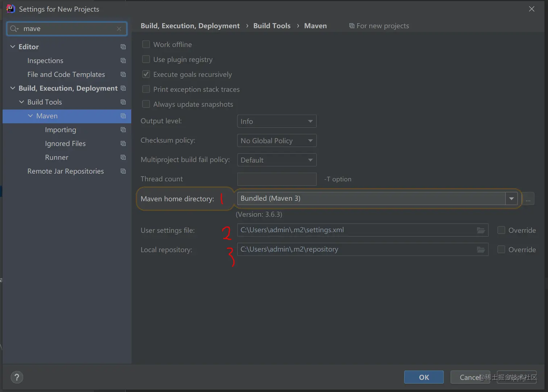
Task: Click the project-level icon in Maven row
Action: pyautogui.click(x=123, y=116)
